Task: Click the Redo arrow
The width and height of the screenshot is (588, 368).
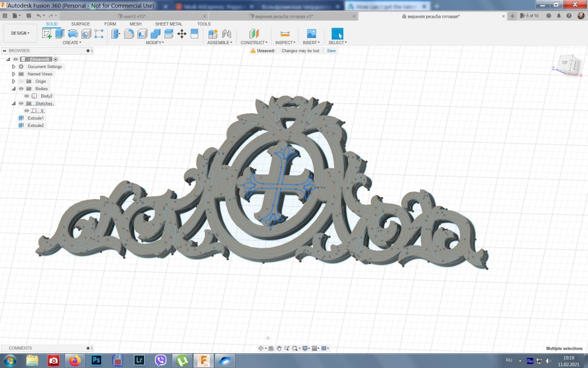Action: coord(51,16)
